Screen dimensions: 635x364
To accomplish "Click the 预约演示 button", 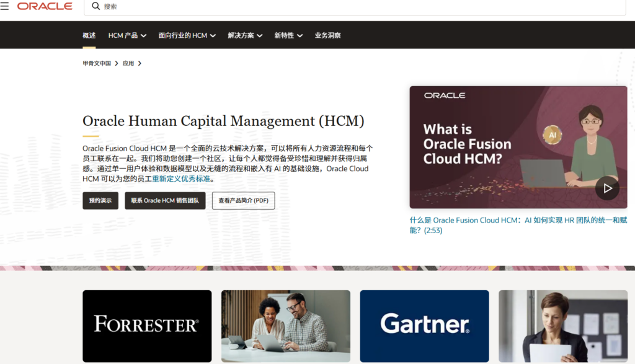I will tap(100, 200).
